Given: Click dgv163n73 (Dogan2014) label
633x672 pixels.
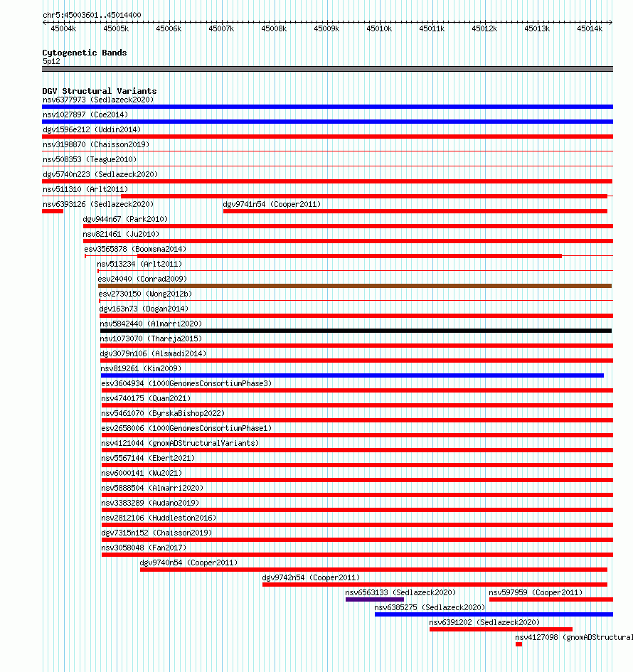Looking at the screenshot, I should (144, 309).
